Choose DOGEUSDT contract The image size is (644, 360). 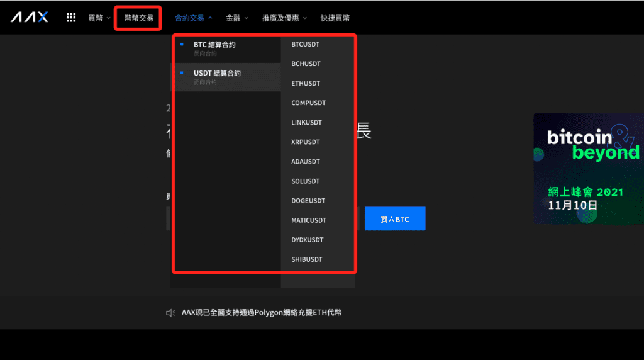(x=308, y=201)
